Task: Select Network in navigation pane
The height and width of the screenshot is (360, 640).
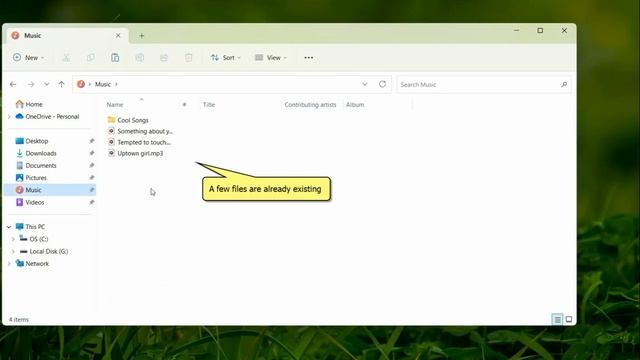Action: click(37, 264)
